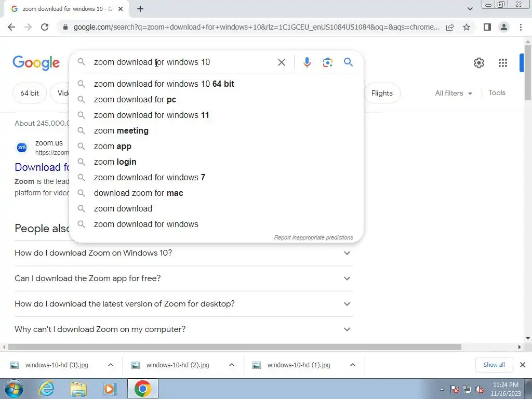The image size is (532, 399).
Task: Show hidden tray icons arrow
Action: tap(442, 390)
